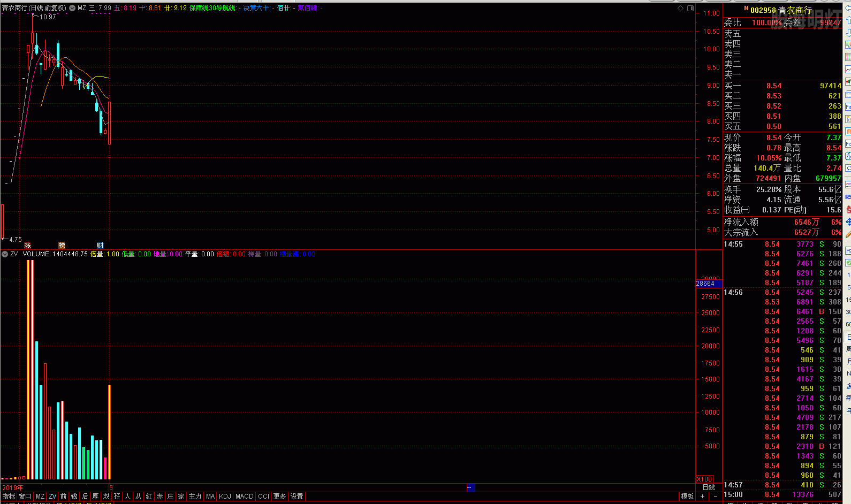Open the MZ indicator dropdown arrow
The image size is (851, 504).
coord(72,8)
